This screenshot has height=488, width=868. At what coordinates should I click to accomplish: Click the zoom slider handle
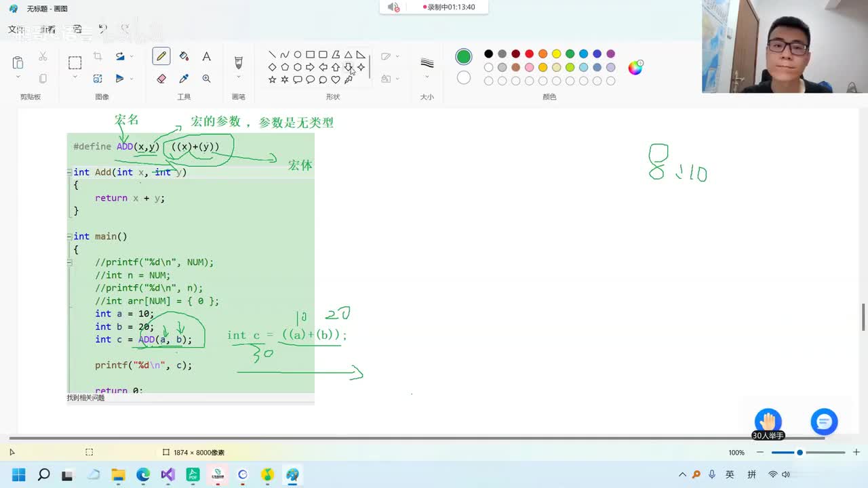click(800, 452)
